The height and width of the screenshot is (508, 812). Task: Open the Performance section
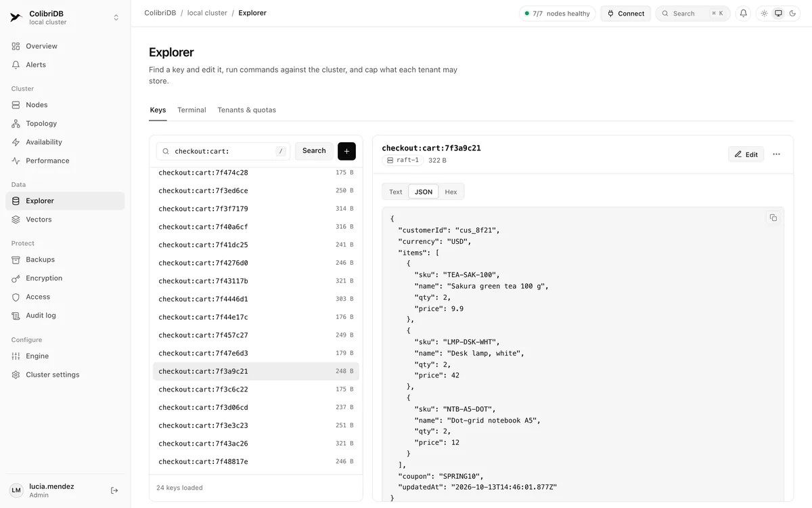(65, 161)
